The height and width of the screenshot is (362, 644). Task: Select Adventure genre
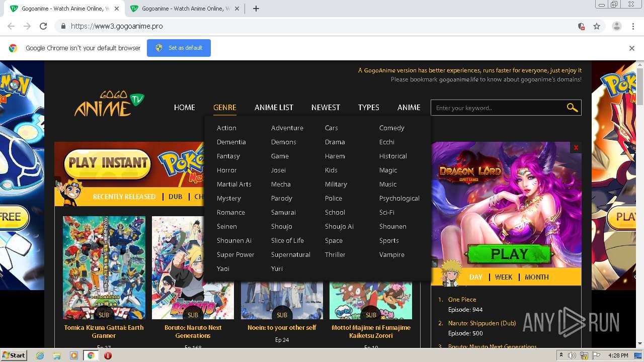(x=287, y=128)
